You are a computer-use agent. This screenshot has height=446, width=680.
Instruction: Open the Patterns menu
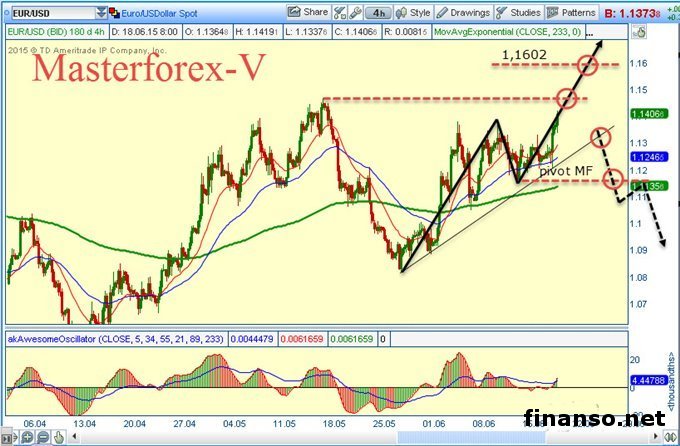(x=571, y=13)
